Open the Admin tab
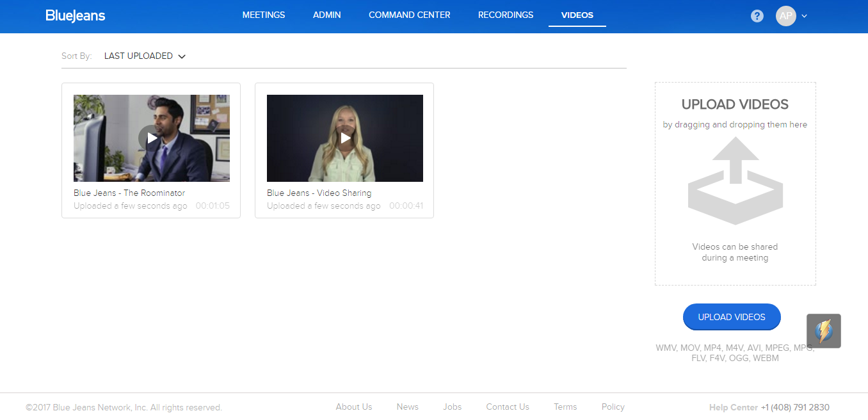This screenshot has width=868, height=420. 326,15
